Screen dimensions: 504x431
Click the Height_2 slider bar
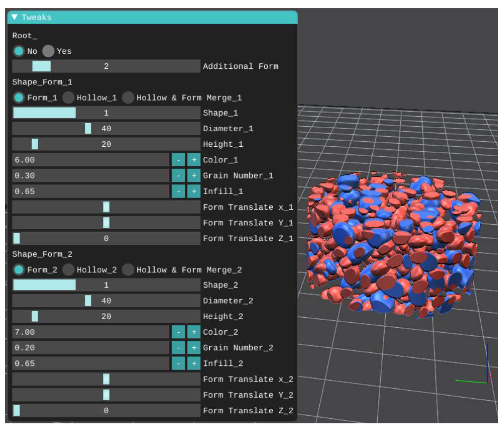point(106,316)
